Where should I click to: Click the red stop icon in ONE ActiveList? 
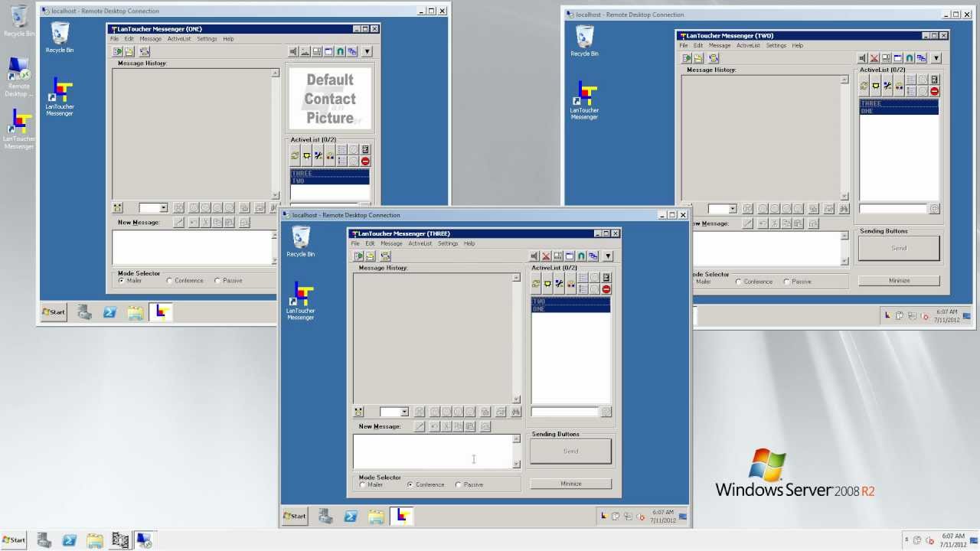(365, 161)
